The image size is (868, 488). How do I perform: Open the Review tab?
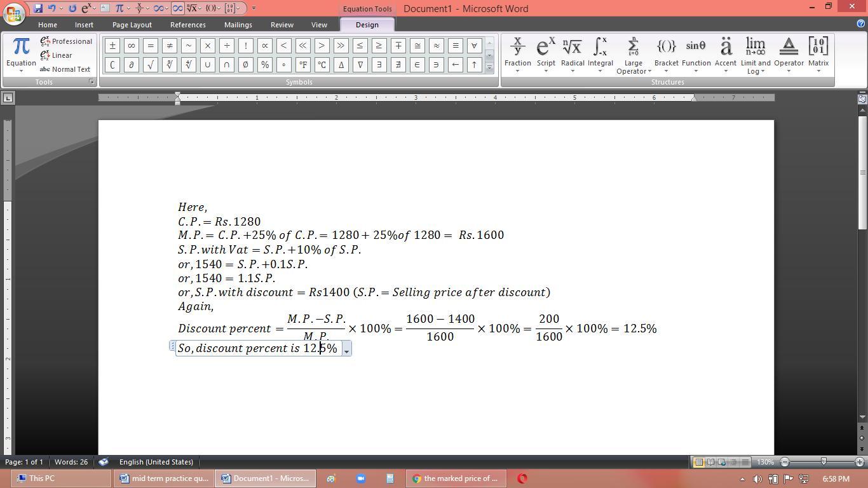click(282, 25)
